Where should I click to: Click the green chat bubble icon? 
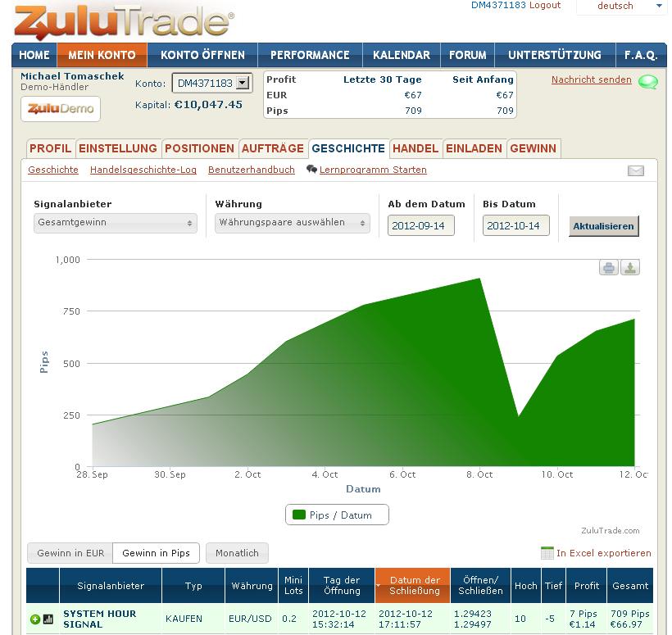point(647,82)
